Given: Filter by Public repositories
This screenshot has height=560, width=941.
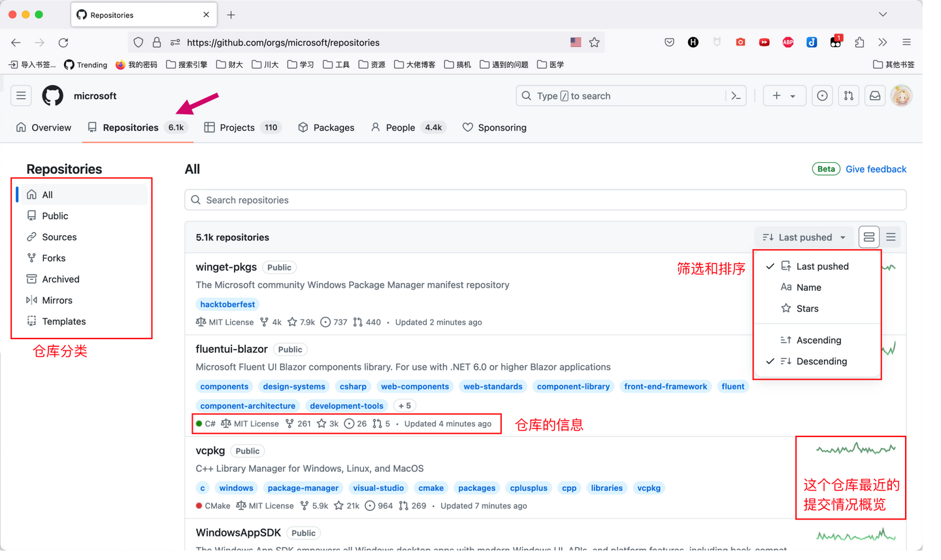Looking at the screenshot, I should pos(84,216).
